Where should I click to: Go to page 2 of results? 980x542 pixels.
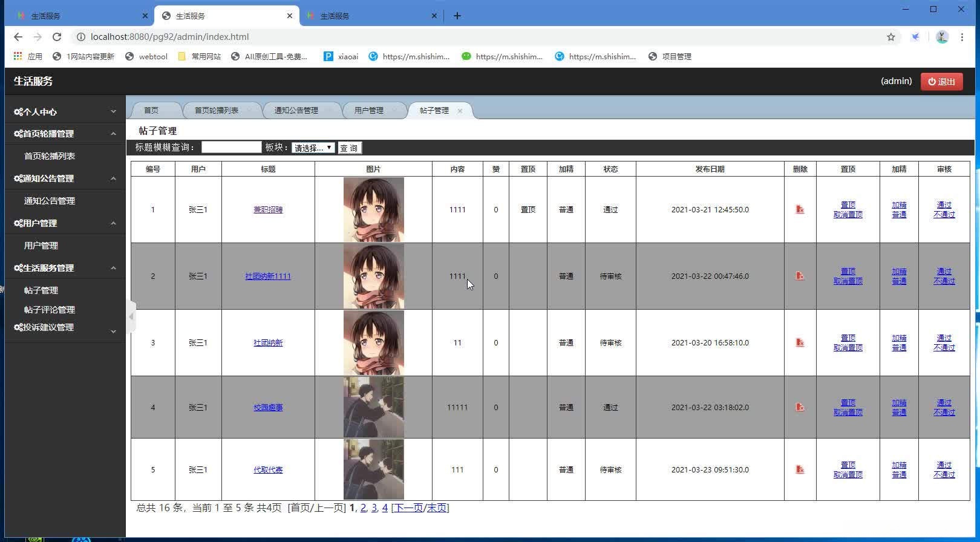(x=363, y=508)
